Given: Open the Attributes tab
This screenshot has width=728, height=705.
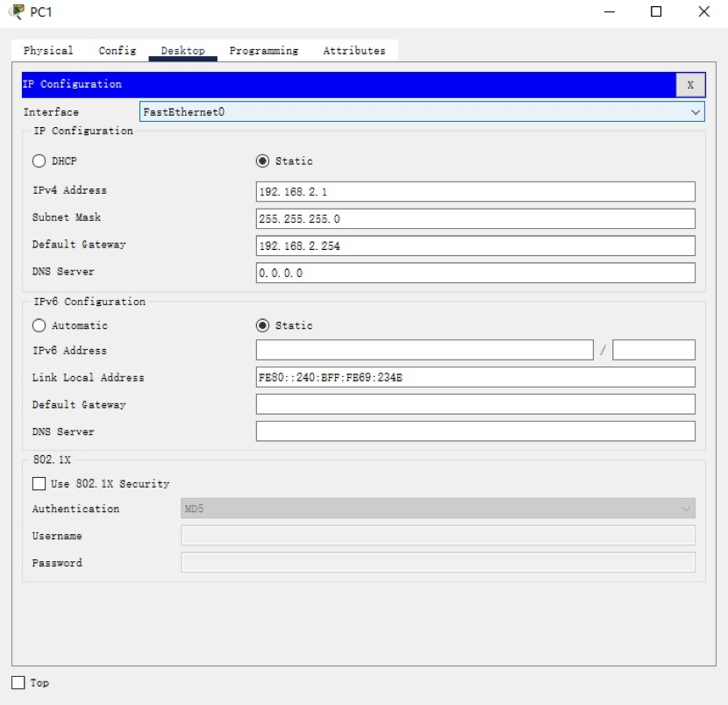Looking at the screenshot, I should click(x=353, y=51).
